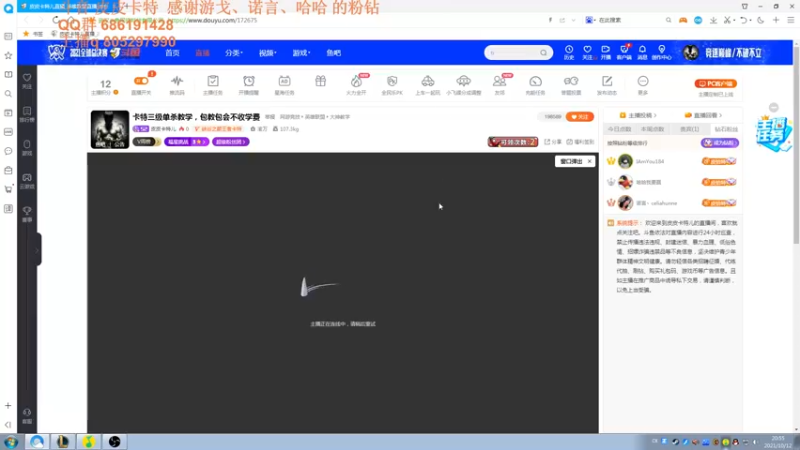
Task: Click the 主播任务 floating promo image
Action: click(774, 133)
